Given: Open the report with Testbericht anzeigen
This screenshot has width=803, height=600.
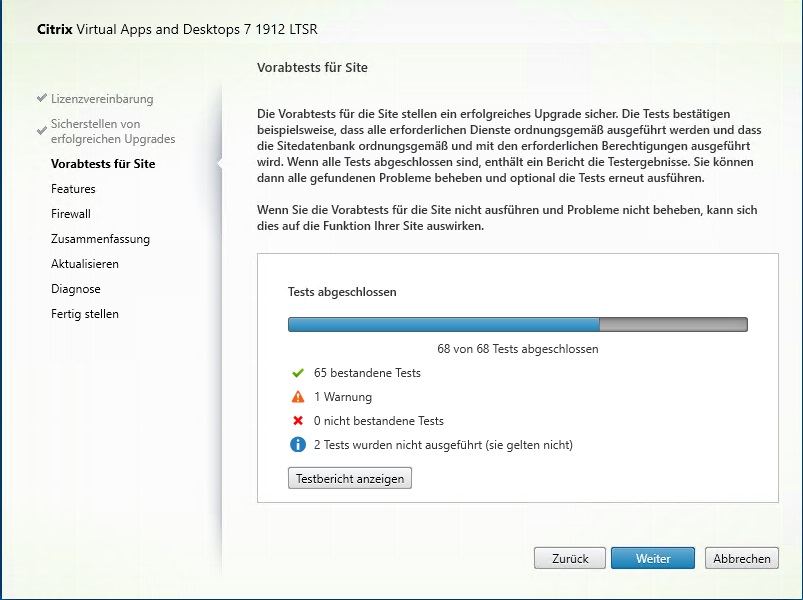Looking at the screenshot, I should (350, 478).
